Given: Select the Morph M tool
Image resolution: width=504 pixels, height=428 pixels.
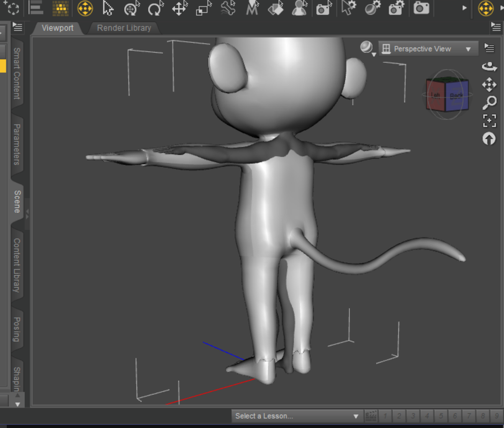Looking at the screenshot, I should (x=252, y=9).
